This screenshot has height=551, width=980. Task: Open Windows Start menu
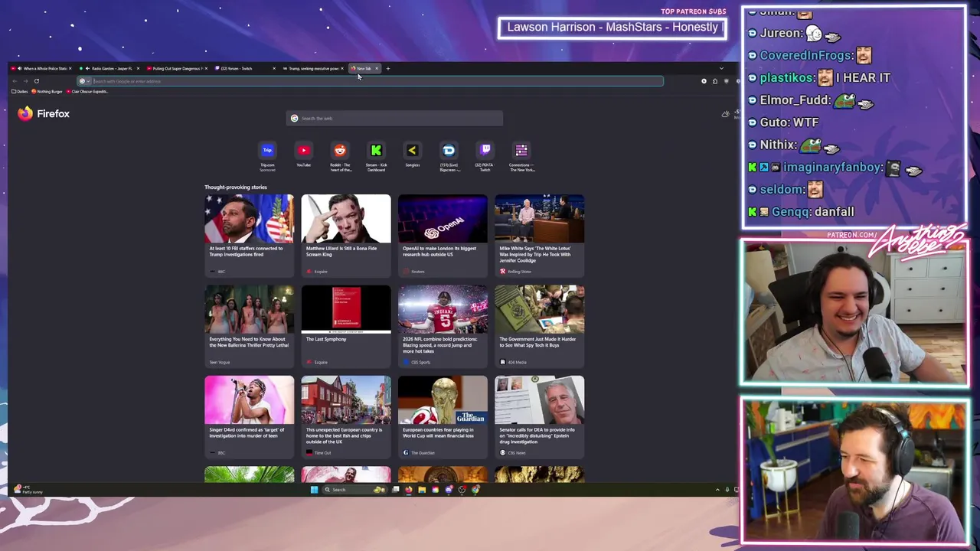314,490
